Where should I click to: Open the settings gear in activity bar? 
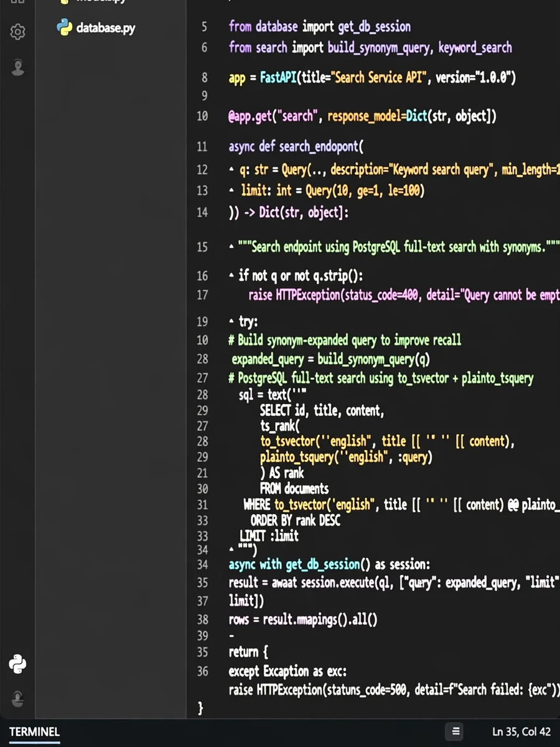17,32
